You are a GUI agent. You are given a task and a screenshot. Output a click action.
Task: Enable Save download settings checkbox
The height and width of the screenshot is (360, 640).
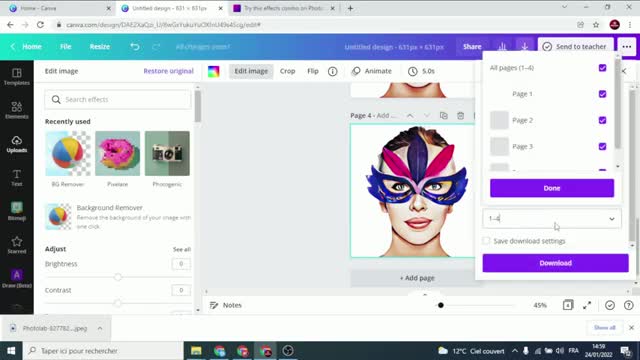click(486, 241)
